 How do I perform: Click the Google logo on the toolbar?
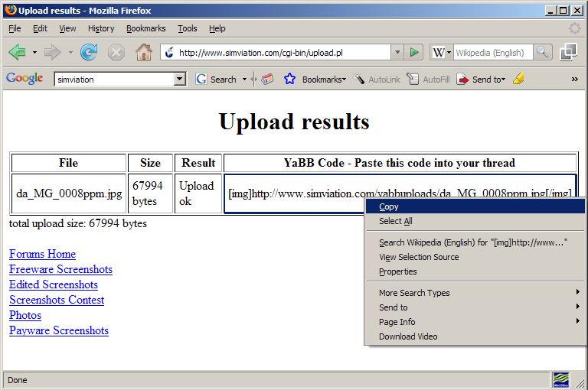click(x=24, y=79)
